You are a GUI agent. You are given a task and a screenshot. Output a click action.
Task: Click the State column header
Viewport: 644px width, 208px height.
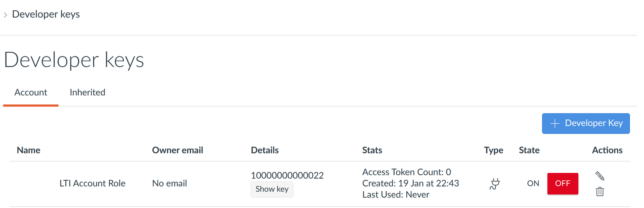pos(529,150)
